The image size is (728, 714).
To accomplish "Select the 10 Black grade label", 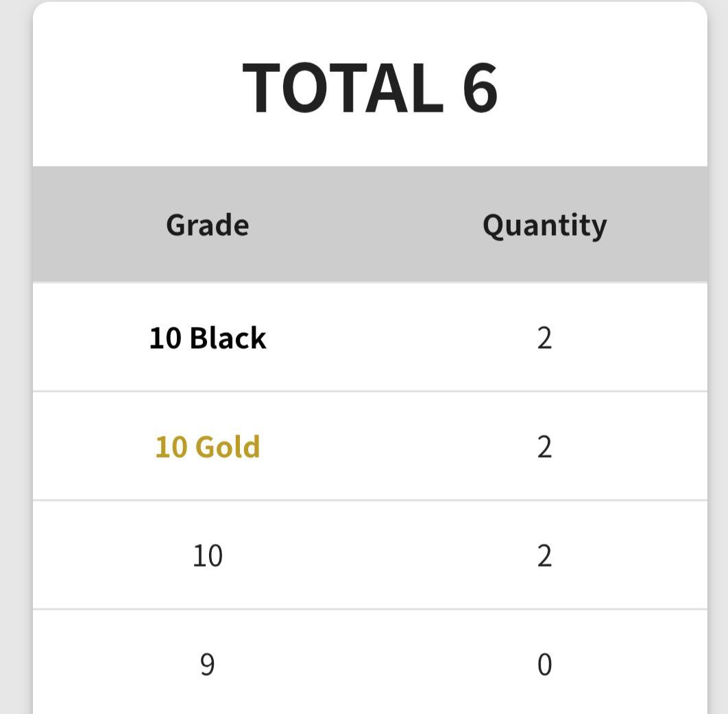I will point(207,338).
